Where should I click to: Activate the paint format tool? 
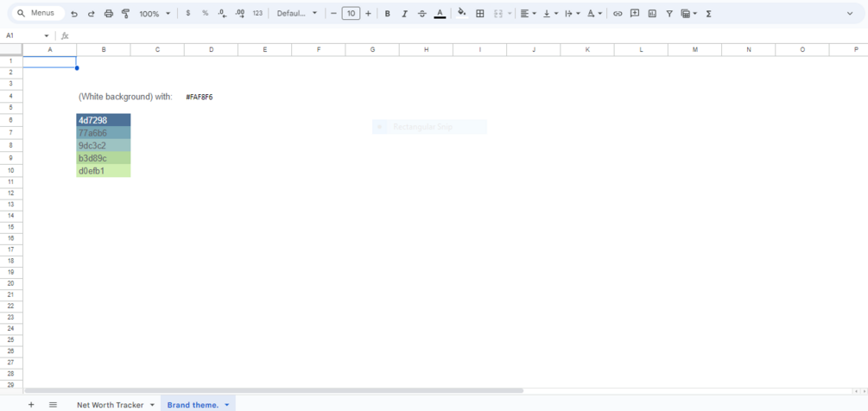click(125, 14)
